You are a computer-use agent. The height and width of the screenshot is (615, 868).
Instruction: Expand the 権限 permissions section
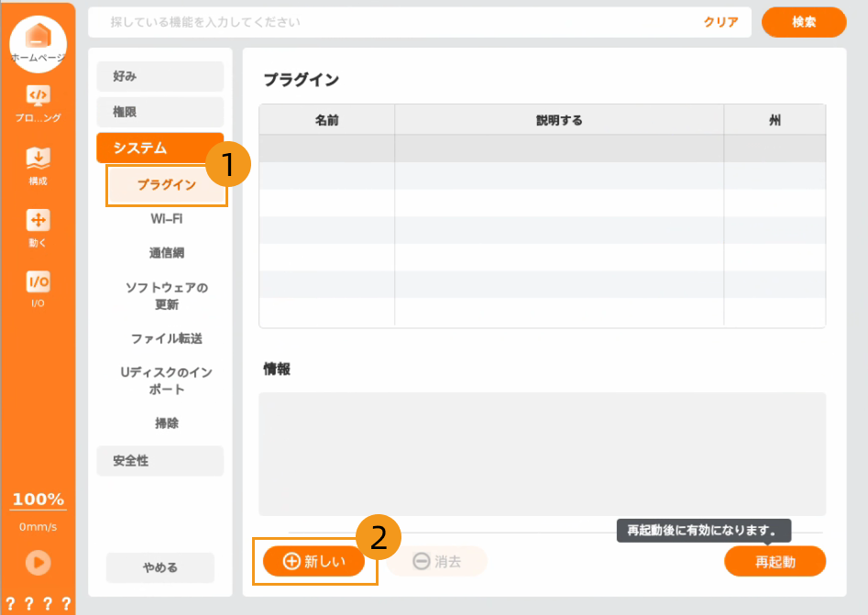(159, 112)
